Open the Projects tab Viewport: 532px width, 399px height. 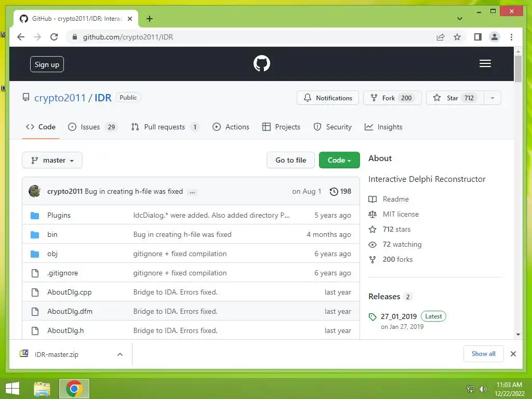(281, 127)
